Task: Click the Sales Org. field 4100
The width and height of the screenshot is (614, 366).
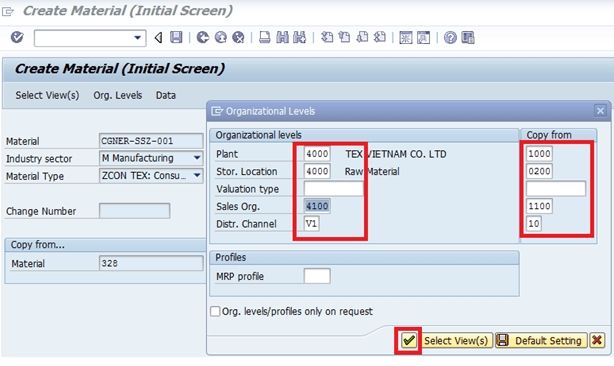Action: click(x=317, y=206)
